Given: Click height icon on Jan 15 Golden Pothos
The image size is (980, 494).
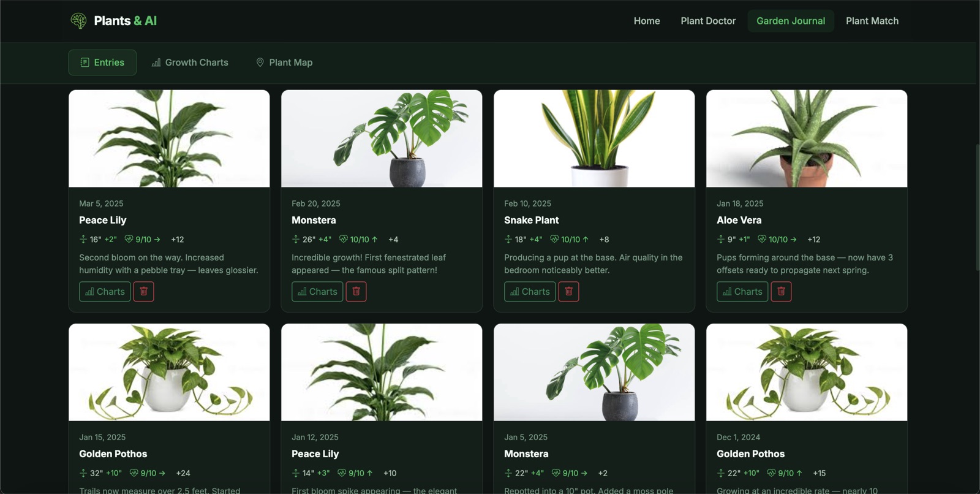Looking at the screenshot, I should coord(83,473).
